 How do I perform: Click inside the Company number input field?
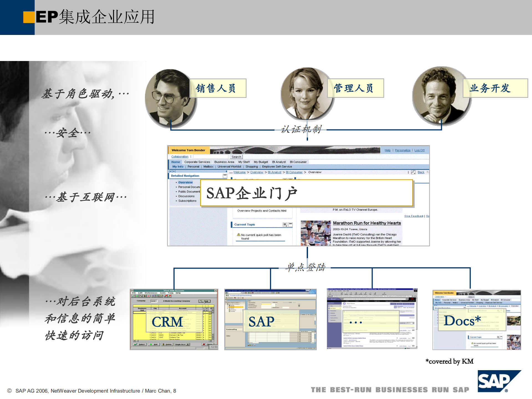(x=154, y=301)
